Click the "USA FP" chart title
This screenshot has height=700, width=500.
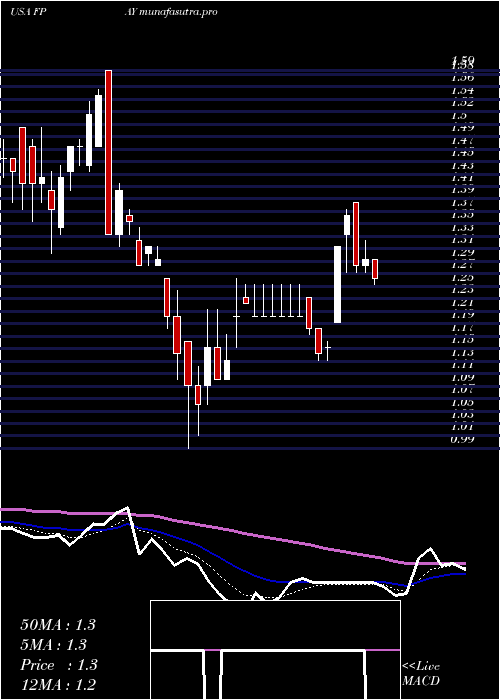point(28,12)
